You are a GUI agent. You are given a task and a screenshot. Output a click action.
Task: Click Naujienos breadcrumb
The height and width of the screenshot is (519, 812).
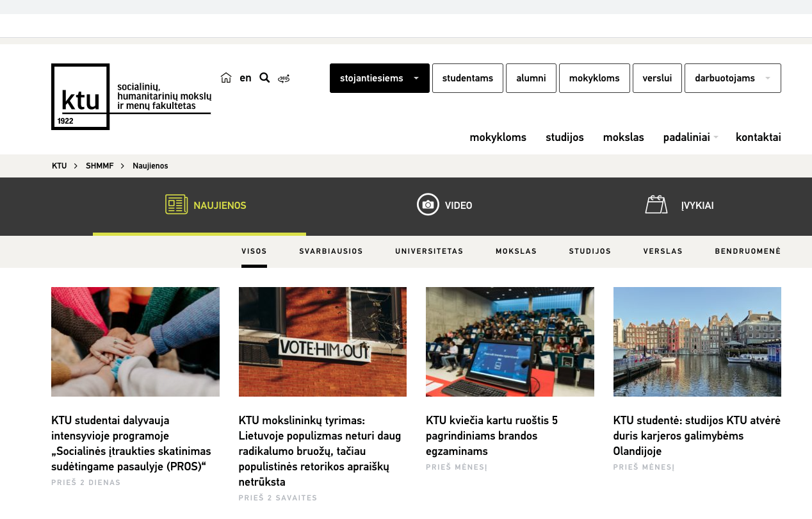coord(150,166)
